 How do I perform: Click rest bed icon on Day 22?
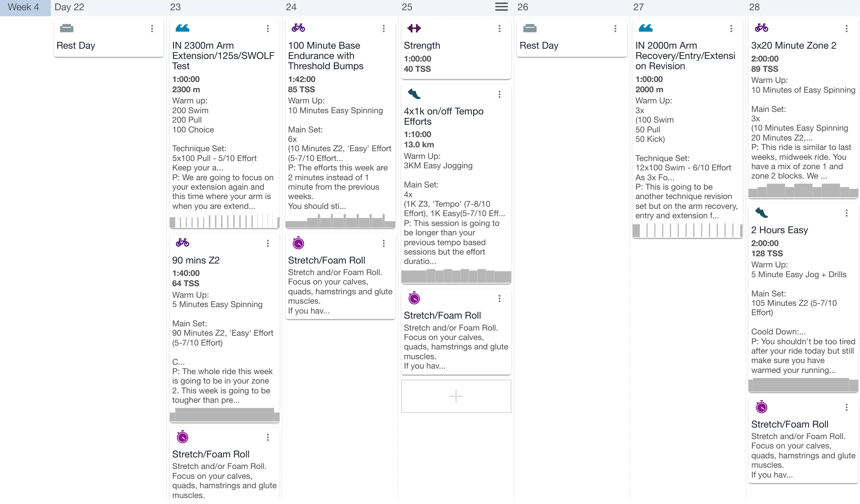click(x=67, y=28)
